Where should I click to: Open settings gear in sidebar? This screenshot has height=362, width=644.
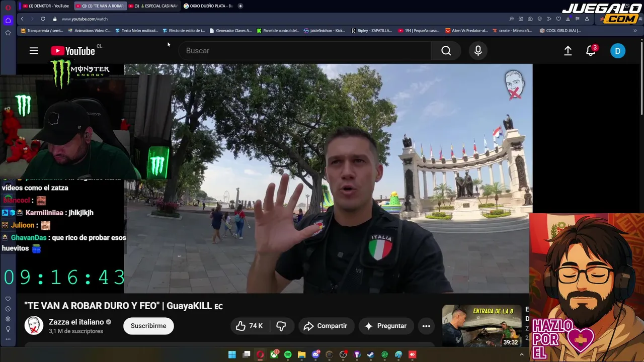8,319
